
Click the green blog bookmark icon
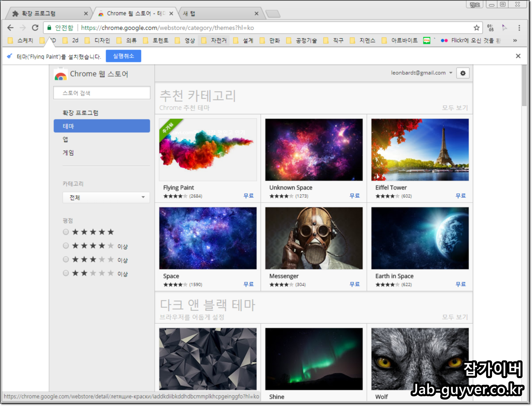click(x=426, y=41)
